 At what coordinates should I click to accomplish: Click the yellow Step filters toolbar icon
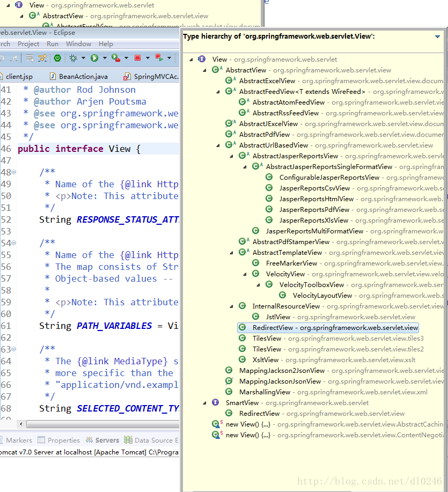42,58
